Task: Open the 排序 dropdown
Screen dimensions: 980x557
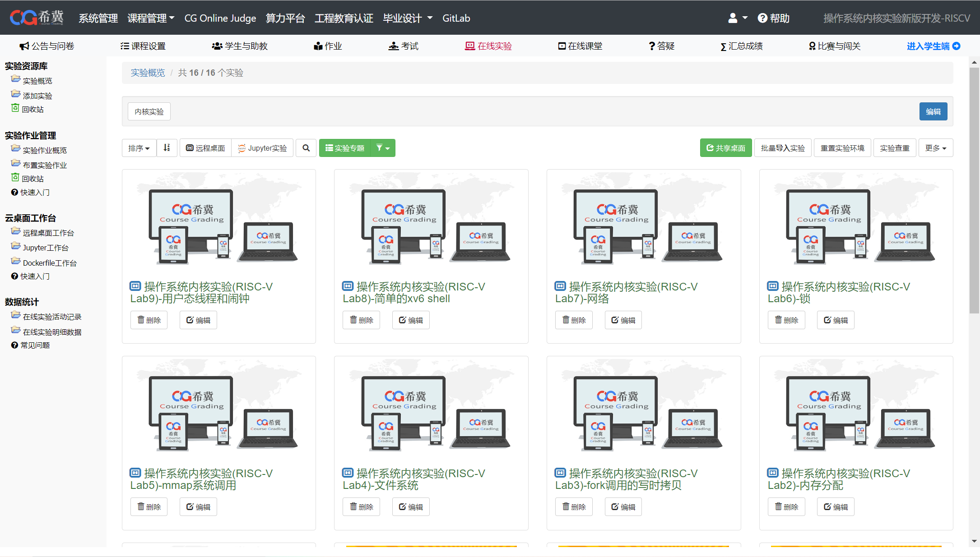Action: tap(139, 148)
